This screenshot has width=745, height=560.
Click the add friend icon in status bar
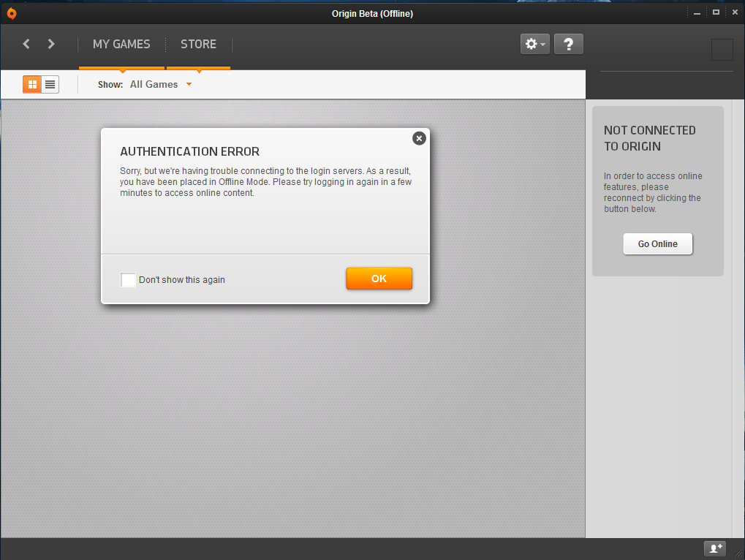[714, 548]
